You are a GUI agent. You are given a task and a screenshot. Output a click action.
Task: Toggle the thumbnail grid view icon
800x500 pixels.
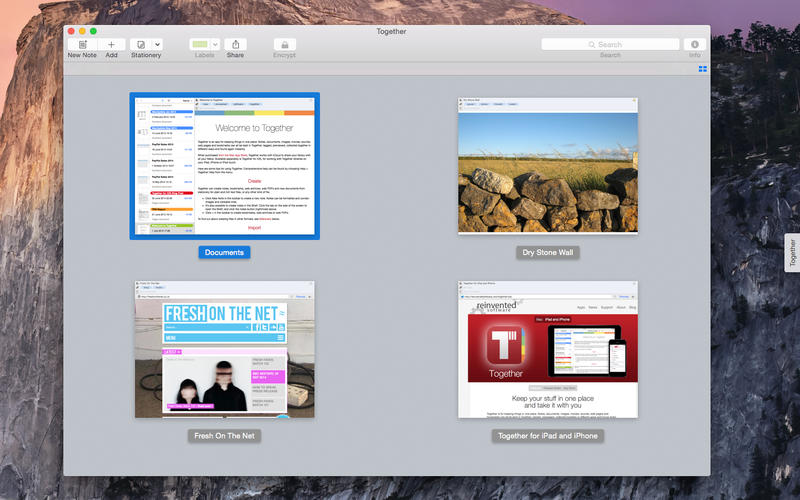point(702,69)
